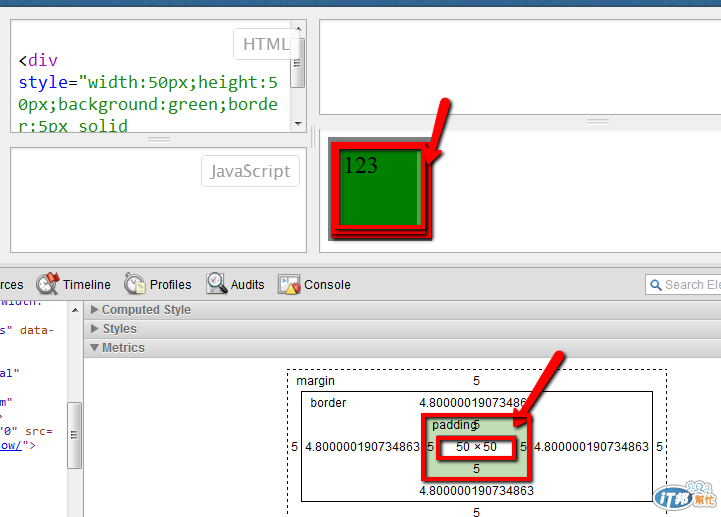The width and height of the screenshot is (721, 517).
Task: Click the top margin value 5
Action: pyautogui.click(x=476, y=381)
